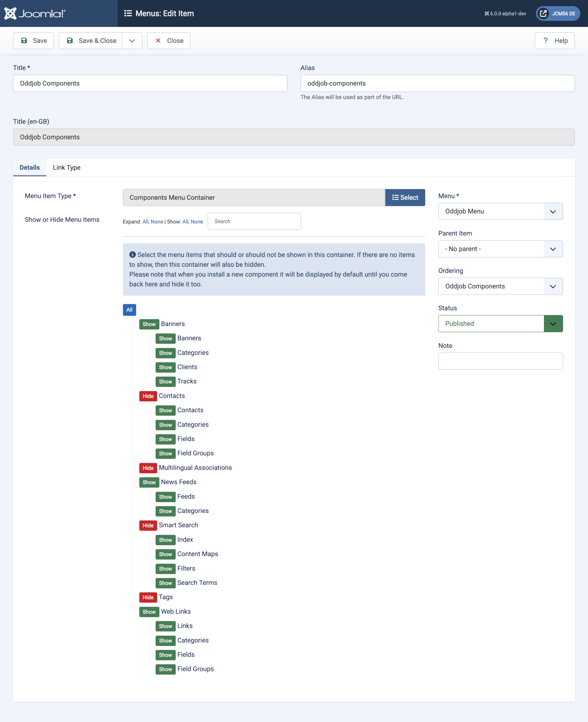This screenshot has width=588, height=722.
Task: Toggle Show on News Feeds component
Action: point(149,482)
